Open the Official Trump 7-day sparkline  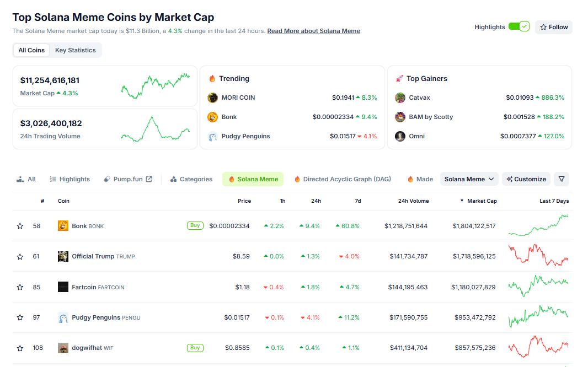[x=538, y=255]
